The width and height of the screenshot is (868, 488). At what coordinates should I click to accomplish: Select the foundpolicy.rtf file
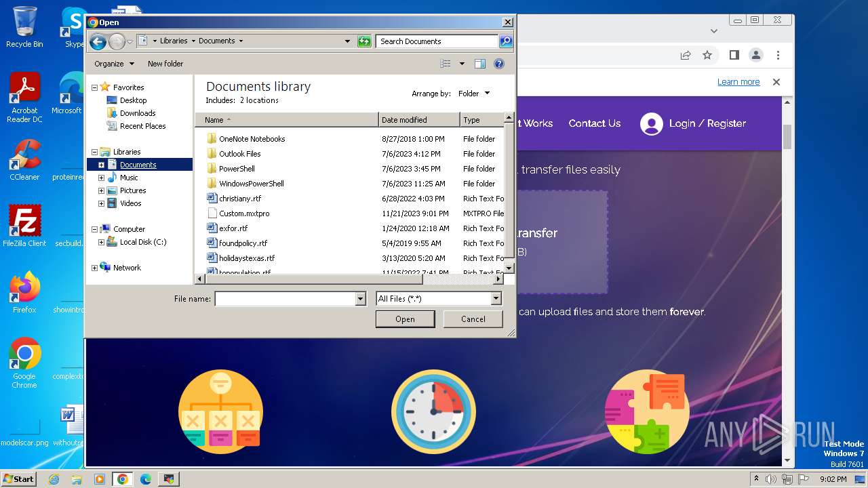[243, 243]
